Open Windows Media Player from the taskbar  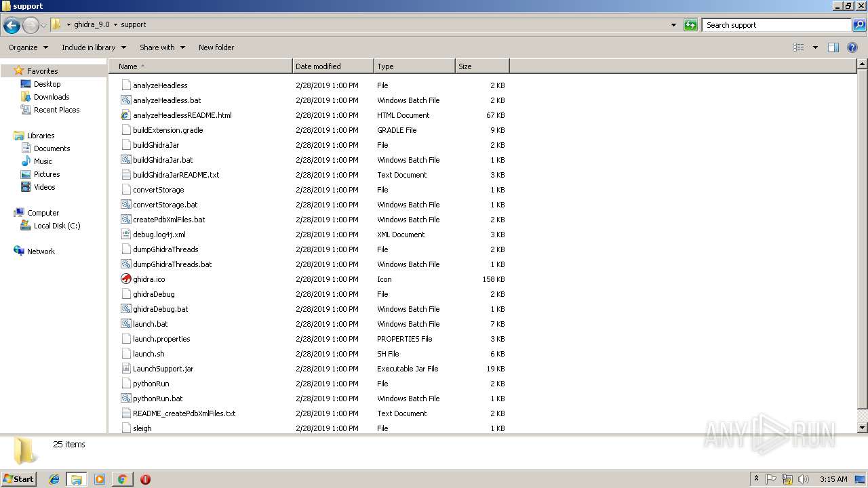tap(100, 479)
